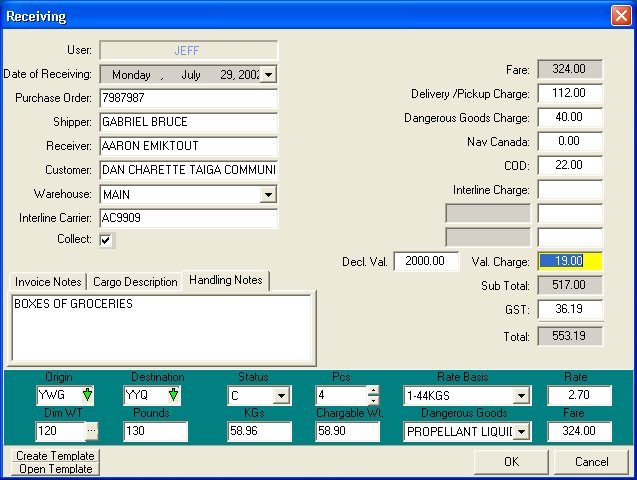Increase Pcs with the up spinner arrow
Viewport: 637px width, 480px height.
(373, 391)
